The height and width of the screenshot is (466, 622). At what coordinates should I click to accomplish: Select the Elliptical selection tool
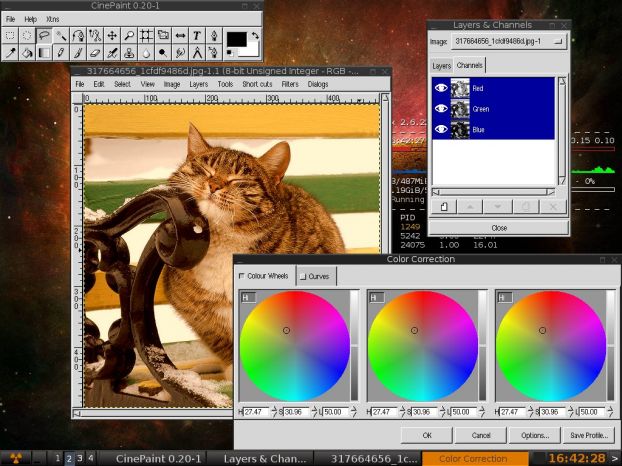pyautogui.click(x=27, y=36)
